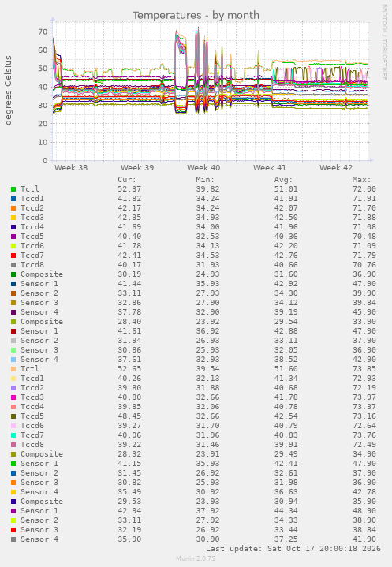Viewport: 392px width, 567px height.
Task: Click the green Tctl legend color swatch
Action: click(x=13, y=189)
